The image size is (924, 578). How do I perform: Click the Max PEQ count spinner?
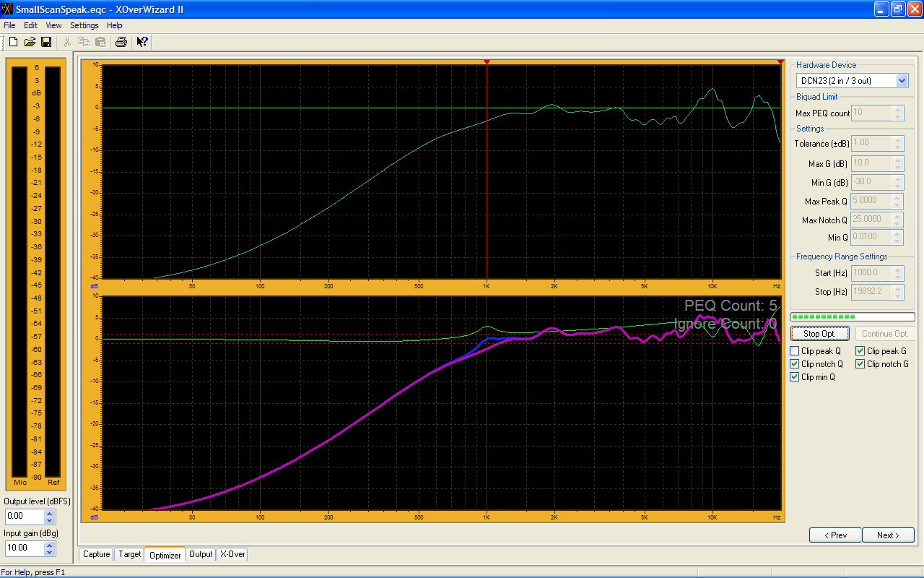(898, 113)
